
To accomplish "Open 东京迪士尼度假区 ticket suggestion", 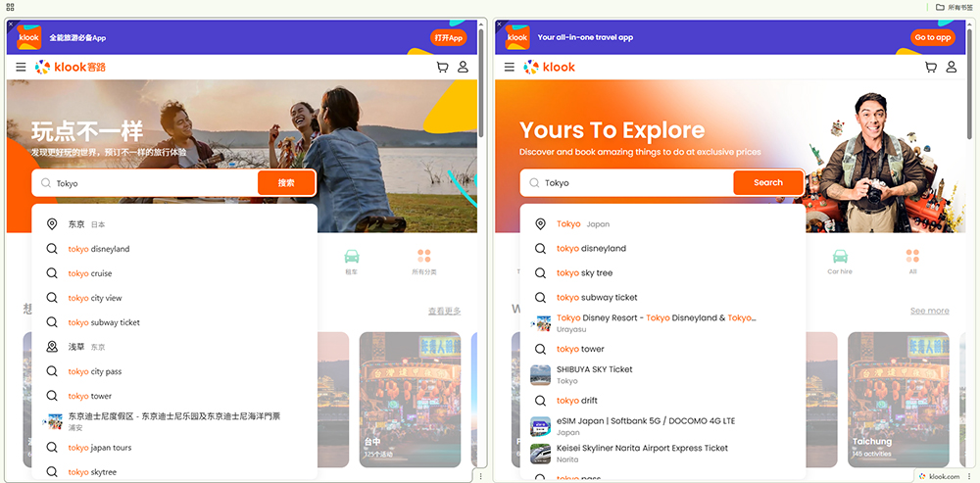I will coord(174,421).
